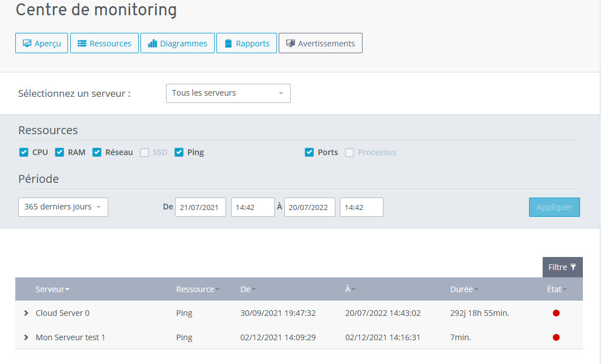Switch to the Ressources tab
The height and width of the screenshot is (364, 601).
coord(104,43)
